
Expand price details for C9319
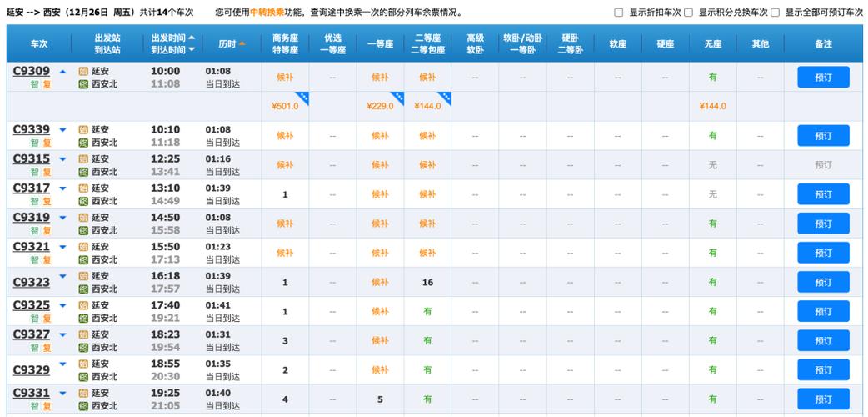(62, 218)
